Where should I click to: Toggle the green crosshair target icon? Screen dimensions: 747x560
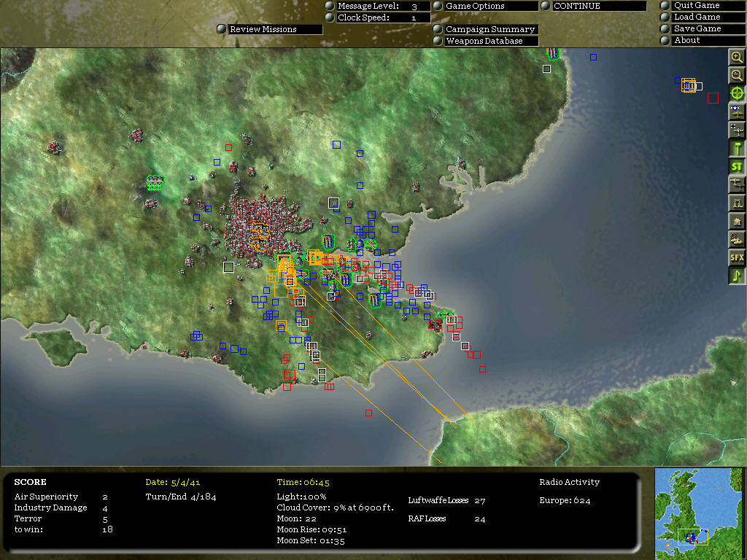tap(737, 93)
